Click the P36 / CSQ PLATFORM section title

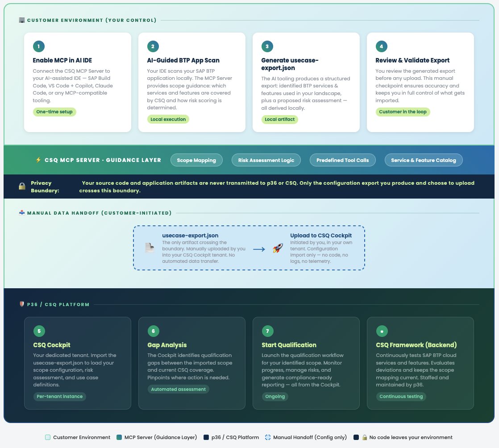click(x=58, y=304)
